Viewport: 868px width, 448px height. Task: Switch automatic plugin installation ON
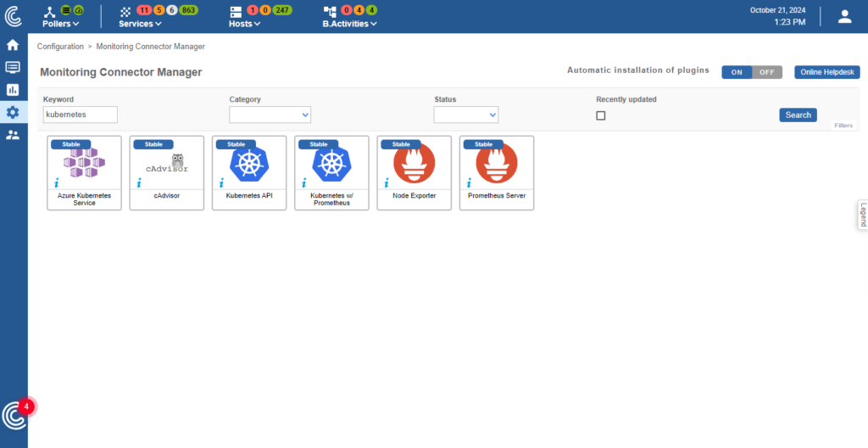coord(737,72)
